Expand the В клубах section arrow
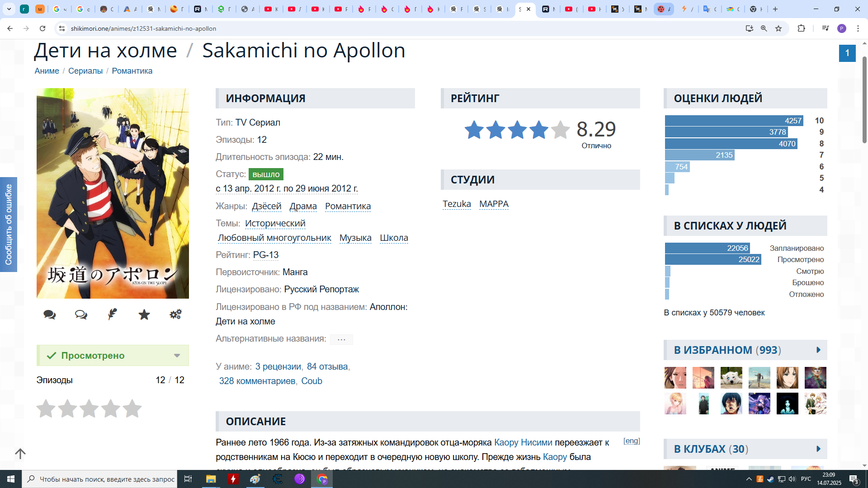Screen dimensions: 868x488 818,449
